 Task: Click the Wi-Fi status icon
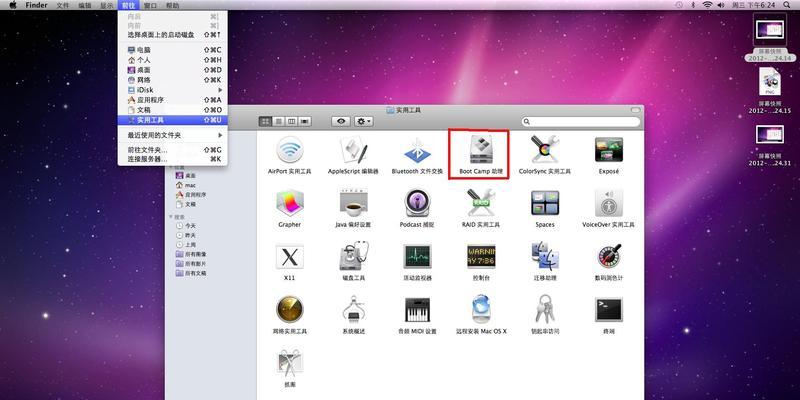(x=707, y=5)
